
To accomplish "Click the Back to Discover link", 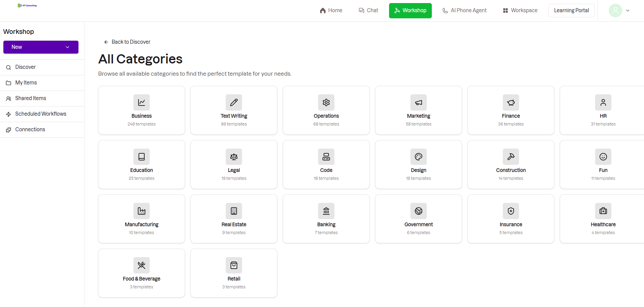I will click(127, 42).
